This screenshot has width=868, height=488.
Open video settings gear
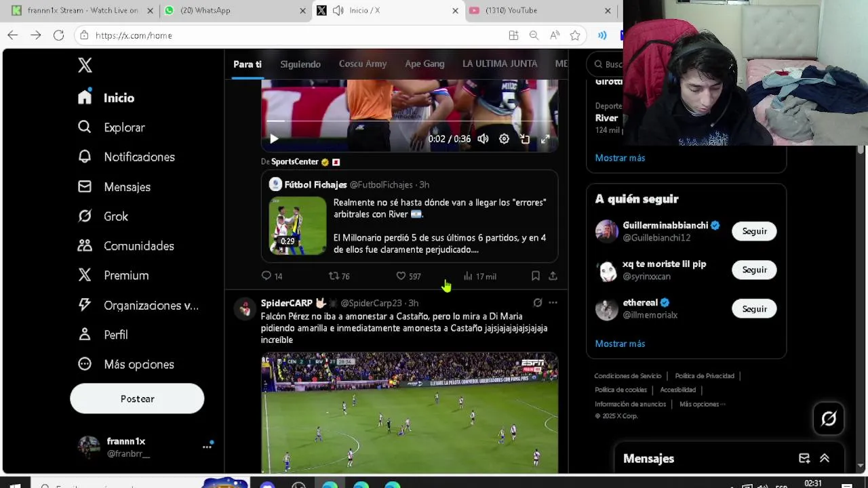tap(504, 139)
